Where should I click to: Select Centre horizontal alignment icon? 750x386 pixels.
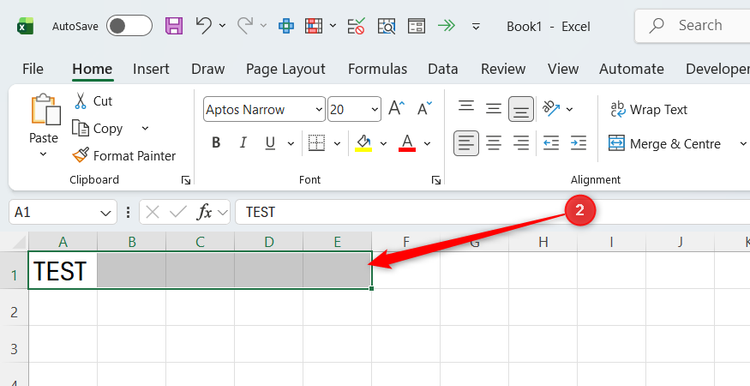pos(493,143)
